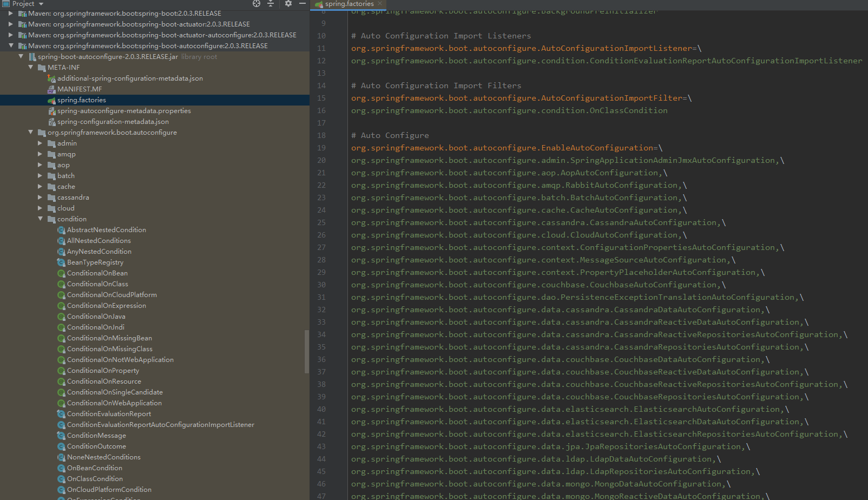Click ConditionalOnBean annotation icon

click(61, 273)
